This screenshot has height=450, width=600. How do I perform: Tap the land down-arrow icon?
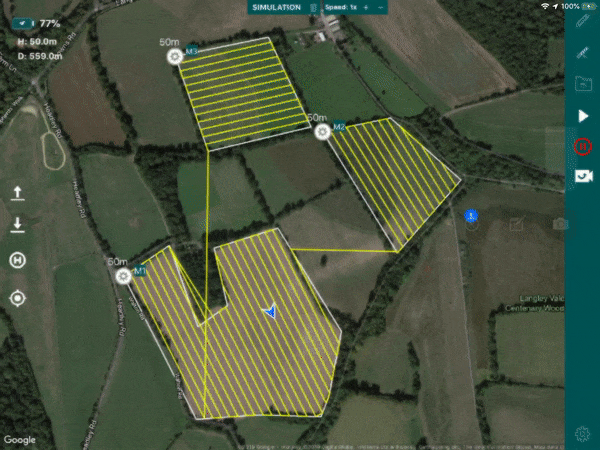pos(18,225)
